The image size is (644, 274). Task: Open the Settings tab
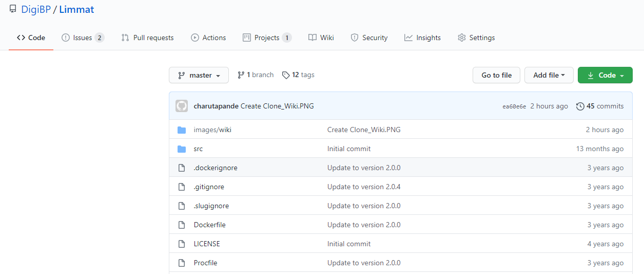tap(476, 38)
